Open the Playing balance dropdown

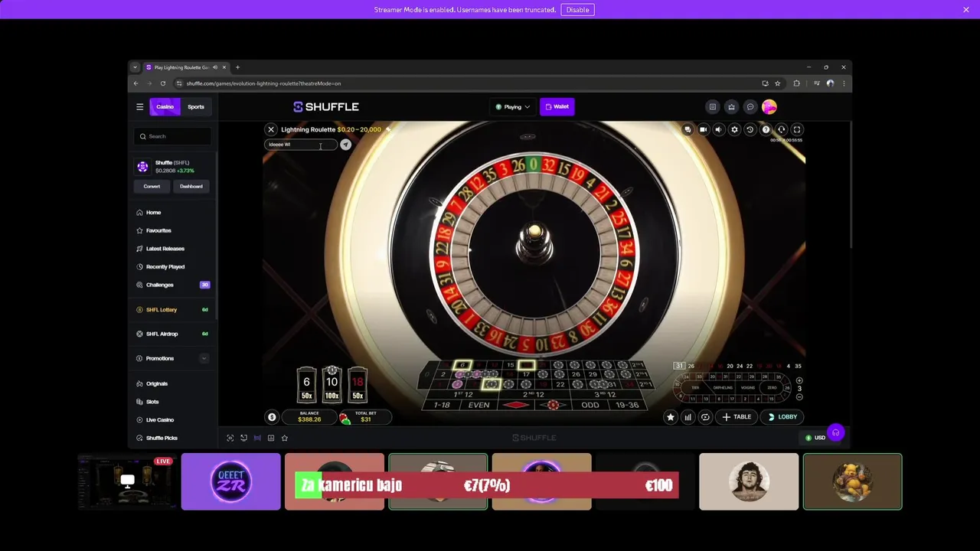click(x=512, y=106)
